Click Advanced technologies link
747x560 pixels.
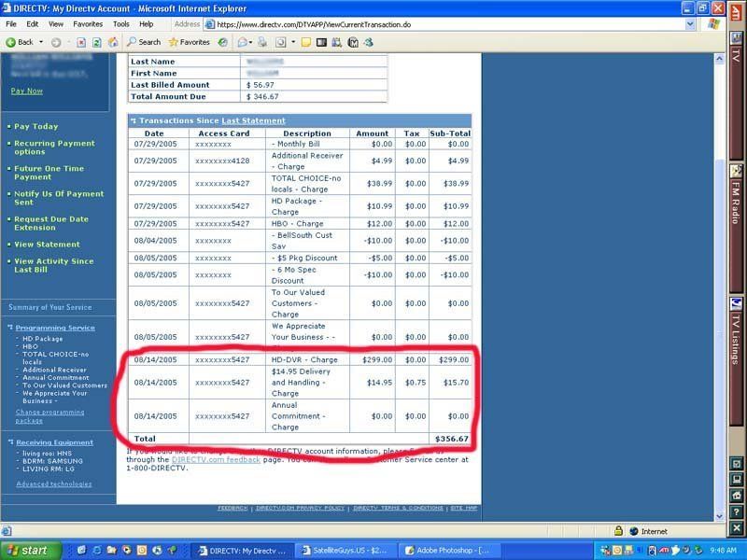click(54, 483)
